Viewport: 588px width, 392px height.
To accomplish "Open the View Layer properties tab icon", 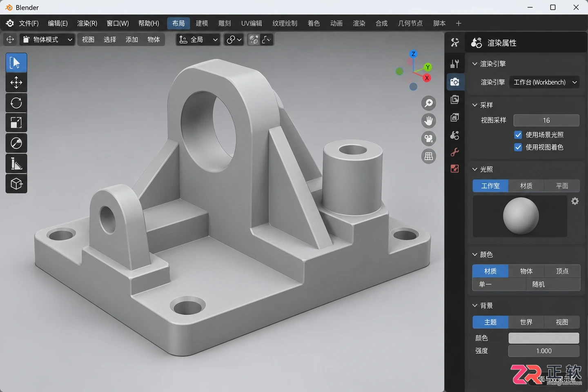I will [x=454, y=118].
